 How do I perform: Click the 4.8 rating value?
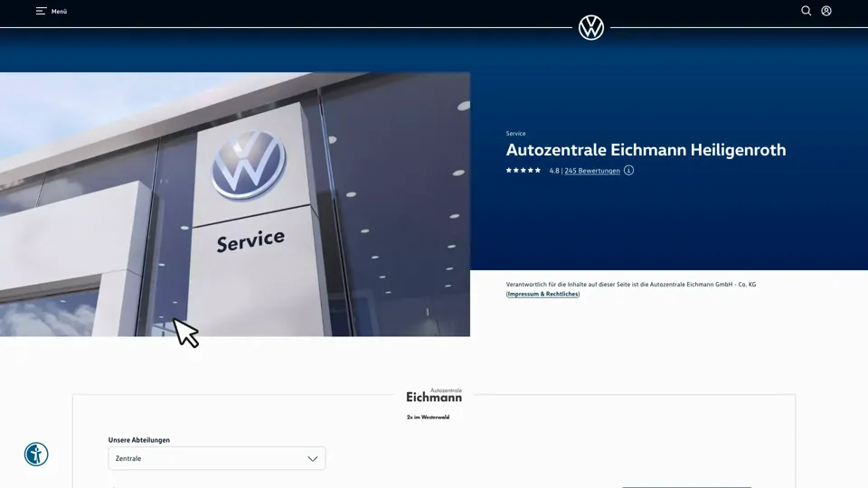tap(554, 171)
